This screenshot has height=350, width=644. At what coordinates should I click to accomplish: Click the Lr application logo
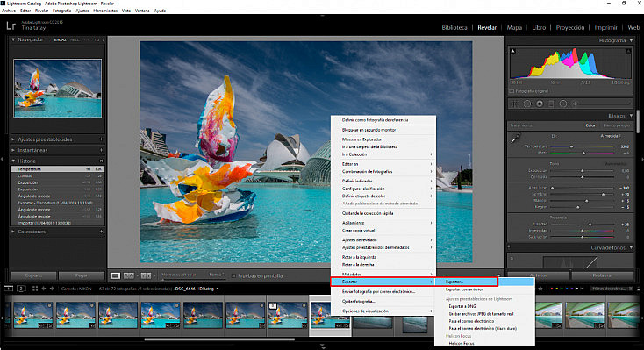[11, 26]
